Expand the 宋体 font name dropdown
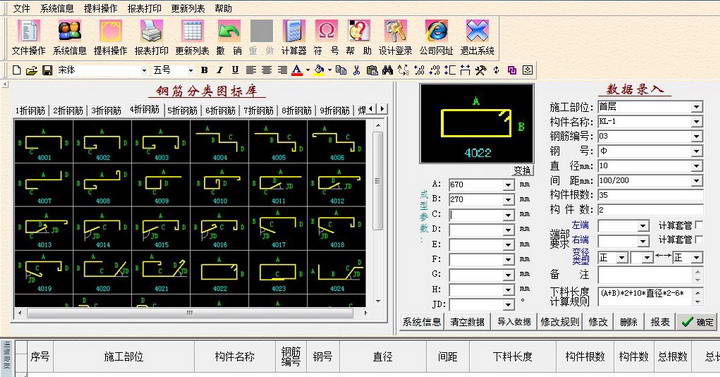Image resolution: width=720 pixels, height=377 pixels. (x=144, y=70)
